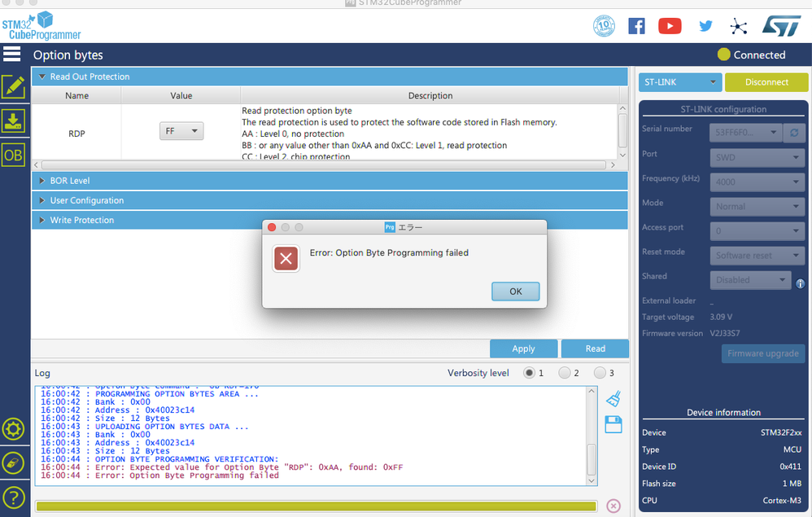
Task: Open settings gear in sidebar
Action: (13, 429)
